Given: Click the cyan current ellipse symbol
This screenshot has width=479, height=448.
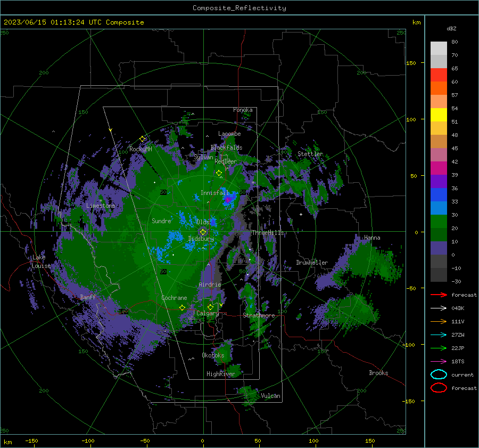Looking at the screenshot, I should pyautogui.click(x=439, y=374).
